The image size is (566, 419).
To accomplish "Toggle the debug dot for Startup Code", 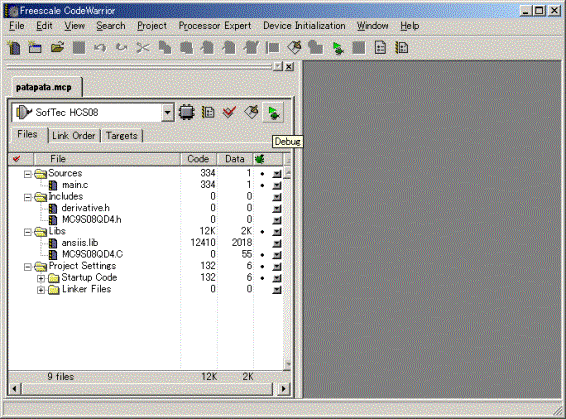I will click(x=262, y=278).
